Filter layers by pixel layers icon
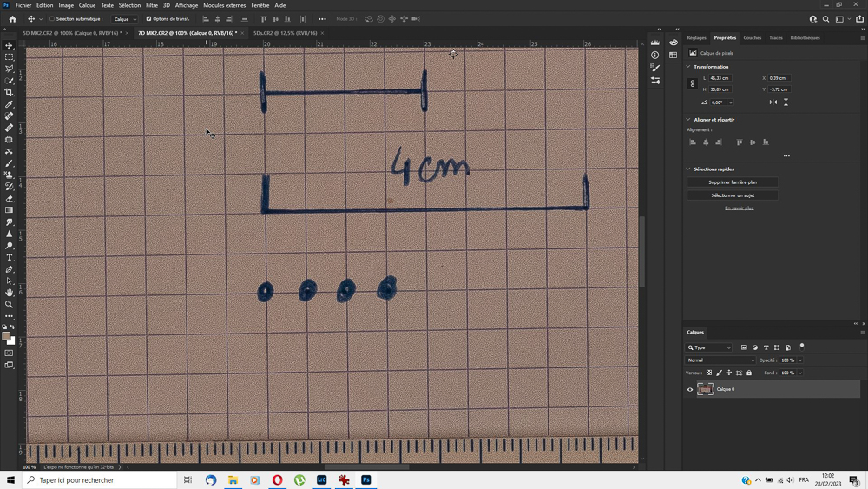The height and width of the screenshot is (489, 868). 744,347
